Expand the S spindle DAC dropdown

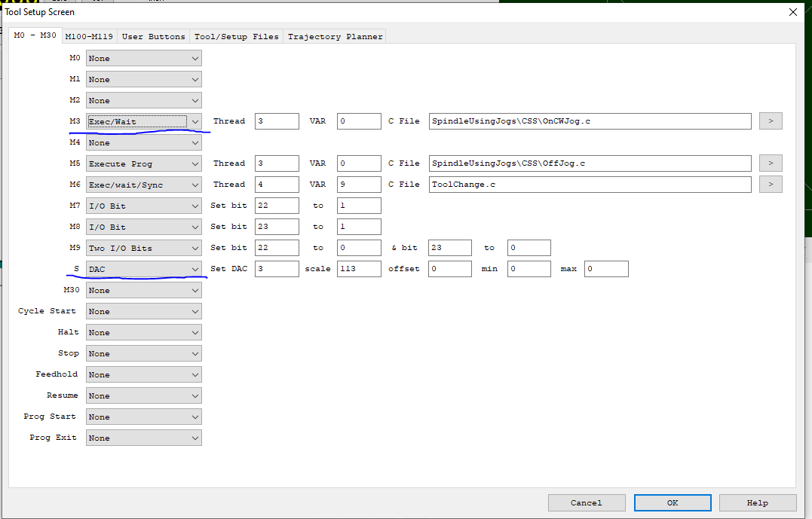(x=143, y=269)
